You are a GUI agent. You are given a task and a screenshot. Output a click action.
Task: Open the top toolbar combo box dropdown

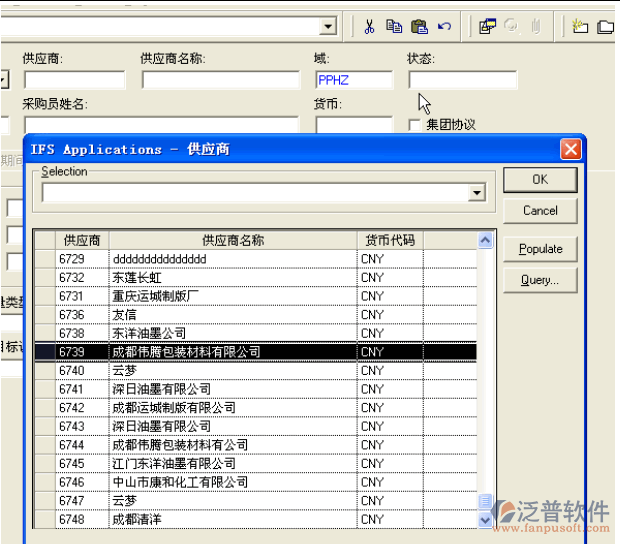tap(328, 26)
